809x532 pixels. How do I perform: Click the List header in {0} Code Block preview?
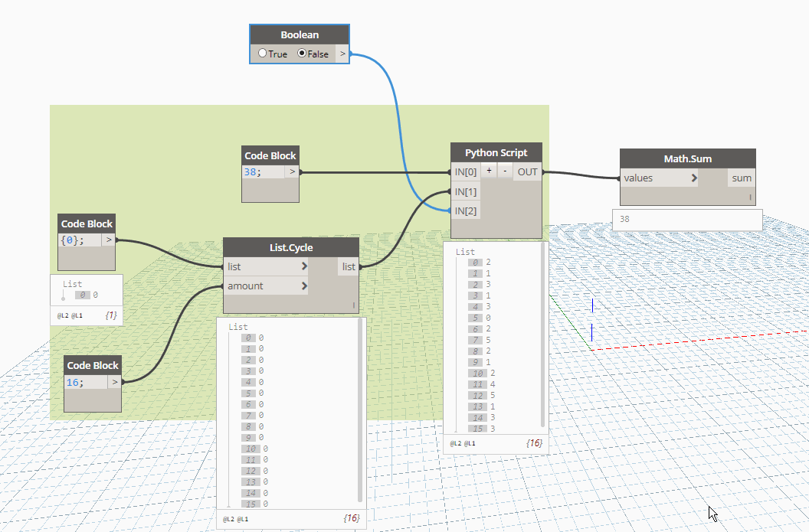pyautogui.click(x=72, y=283)
